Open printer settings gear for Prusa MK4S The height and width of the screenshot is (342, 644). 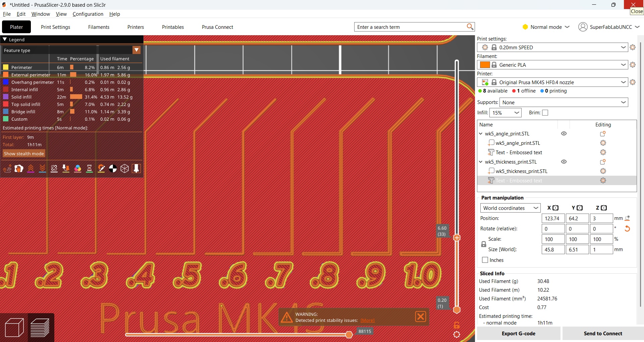(x=633, y=82)
